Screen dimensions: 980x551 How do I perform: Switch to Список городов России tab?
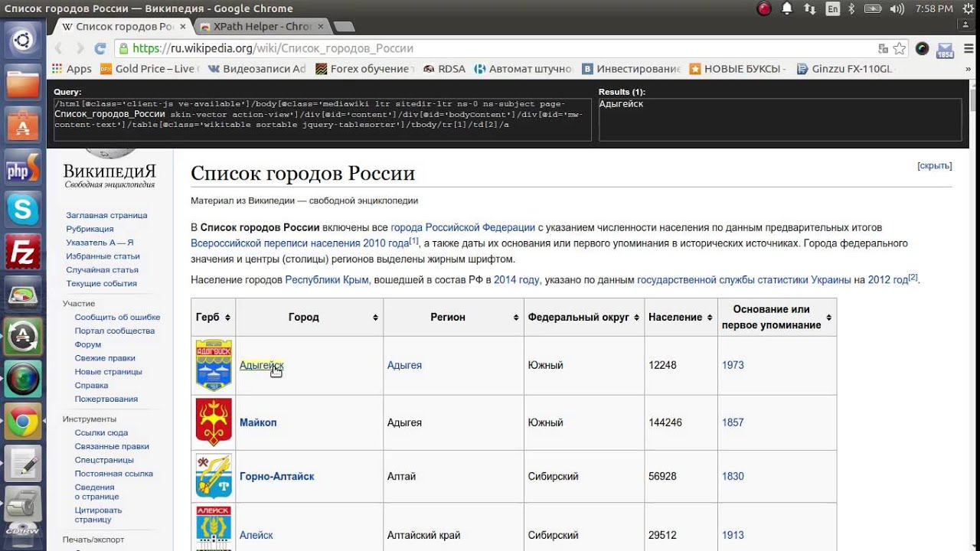(122, 26)
